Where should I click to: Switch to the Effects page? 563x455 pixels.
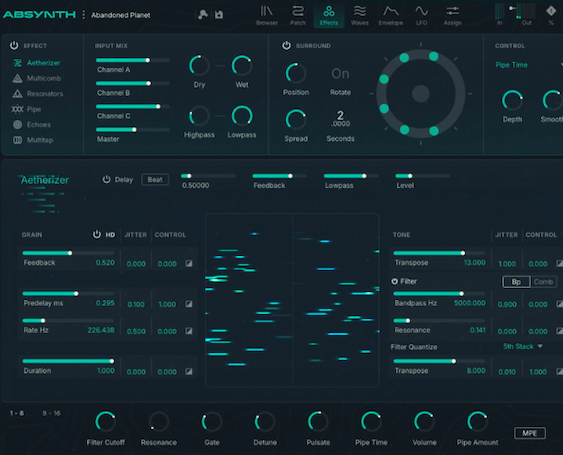[x=329, y=15]
